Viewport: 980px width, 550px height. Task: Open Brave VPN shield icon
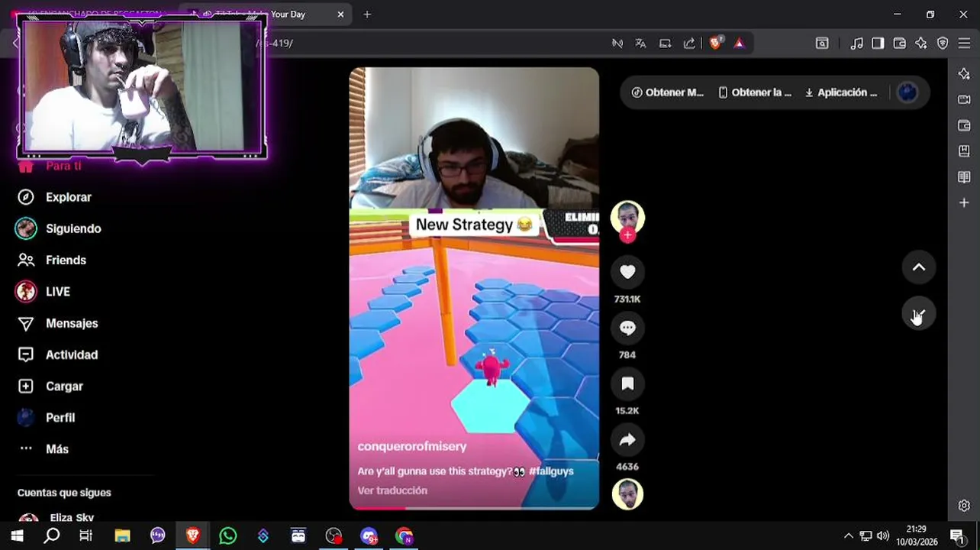(x=943, y=44)
